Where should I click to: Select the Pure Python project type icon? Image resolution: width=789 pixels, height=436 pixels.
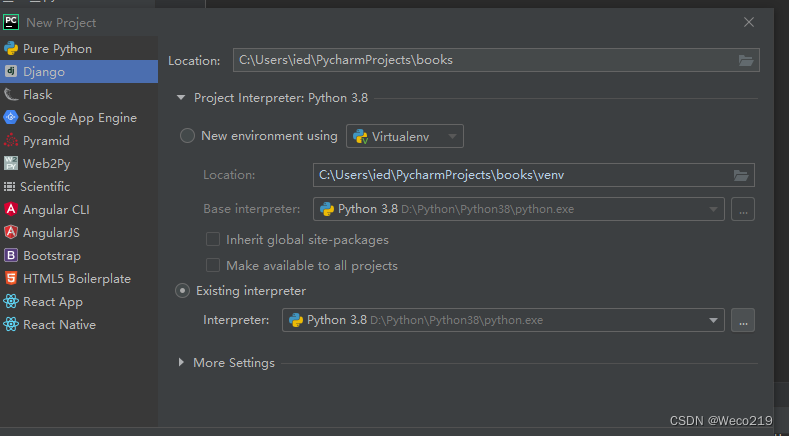tap(11, 48)
